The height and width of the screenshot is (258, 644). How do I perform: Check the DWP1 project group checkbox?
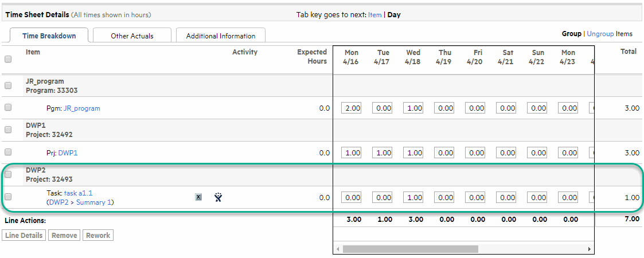[8, 130]
